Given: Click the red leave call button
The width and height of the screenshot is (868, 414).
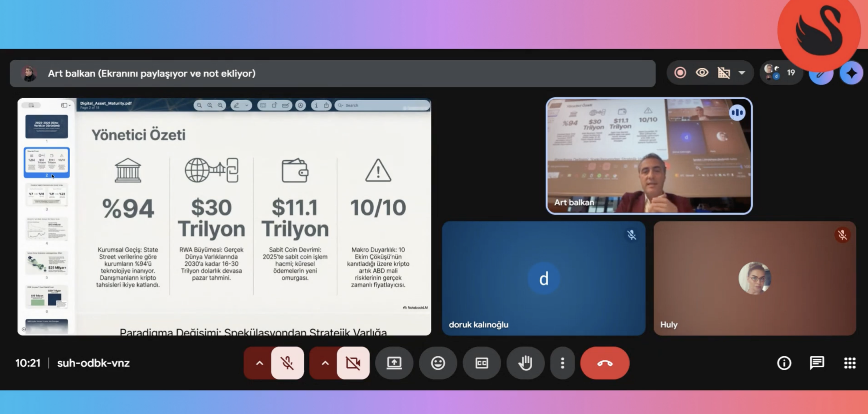Looking at the screenshot, I should click(605, 363).
